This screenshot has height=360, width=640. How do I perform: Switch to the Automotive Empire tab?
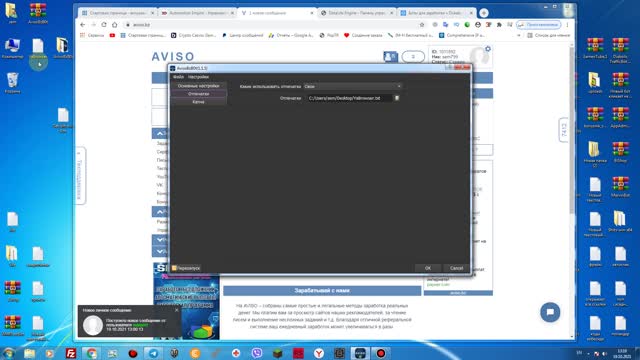tap(197, 13)
